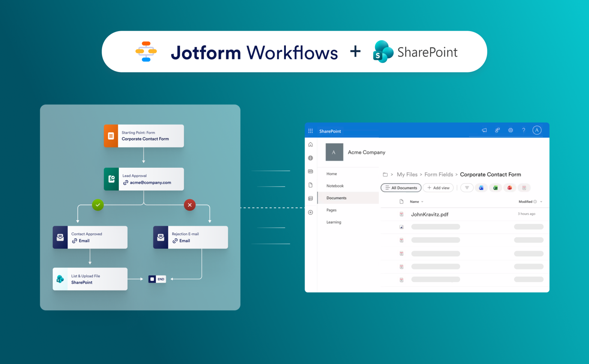
Task: Open the news icon in SharePoint rail
Action: [x=310, y=171]
